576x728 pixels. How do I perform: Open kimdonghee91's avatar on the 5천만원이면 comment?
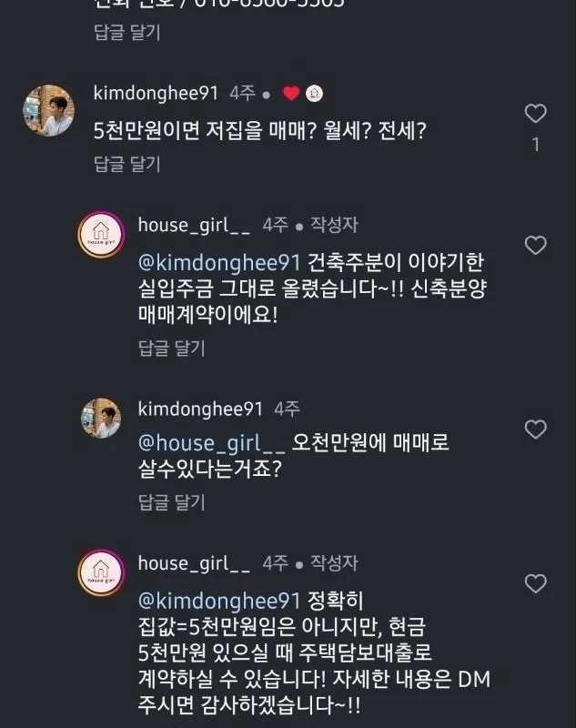pyautogui.click(x=48, y=111)
